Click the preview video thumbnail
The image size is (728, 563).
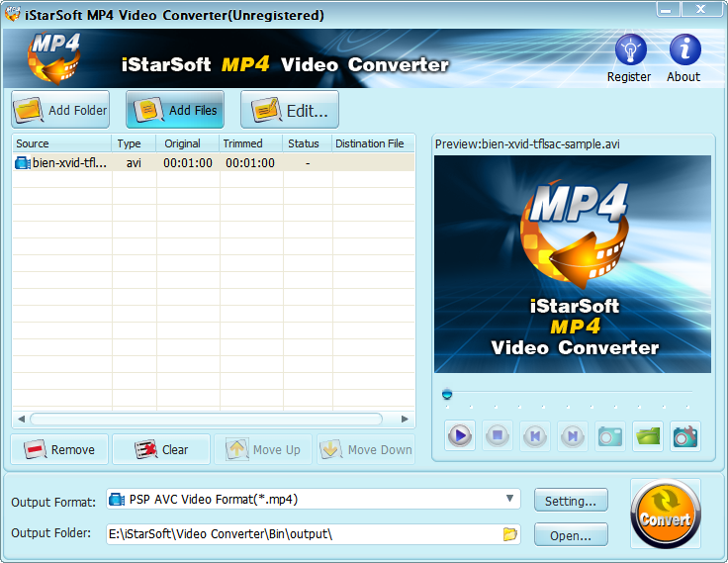click(x=573, y=264)
